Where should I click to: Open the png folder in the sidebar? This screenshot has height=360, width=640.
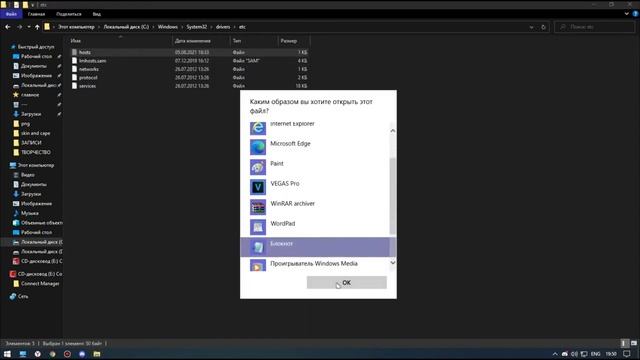pos(25,124)
